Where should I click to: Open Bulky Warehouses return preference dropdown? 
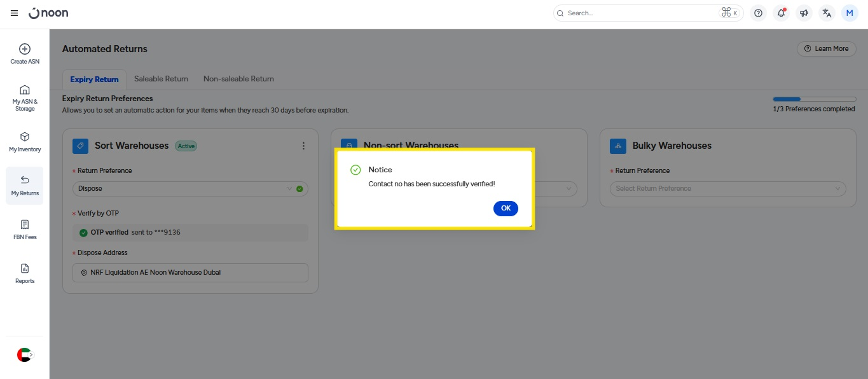click(727, 189)
